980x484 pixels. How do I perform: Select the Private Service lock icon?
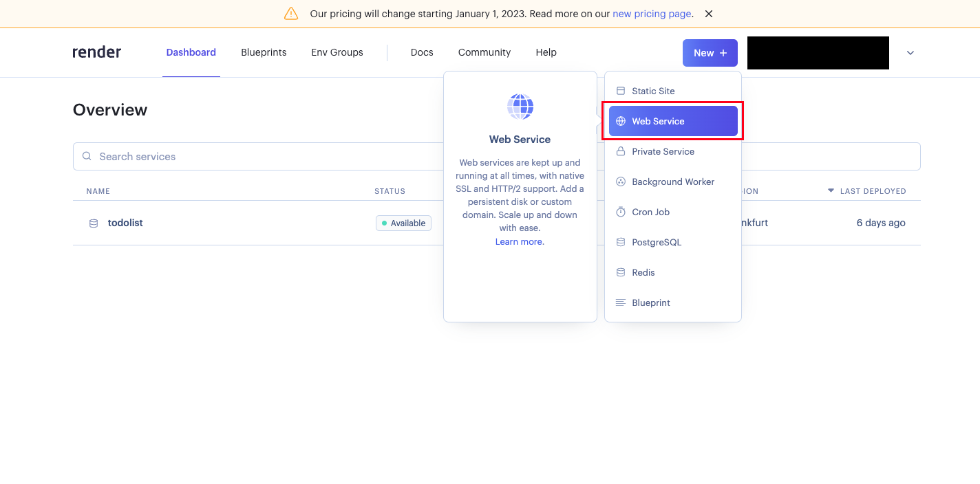[x=621, y=151]
